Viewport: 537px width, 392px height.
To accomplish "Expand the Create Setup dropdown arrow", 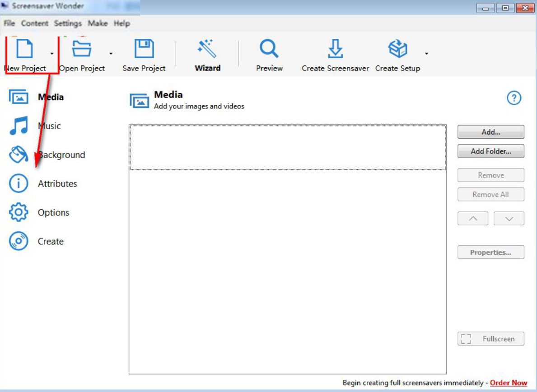I will point(426,54).
